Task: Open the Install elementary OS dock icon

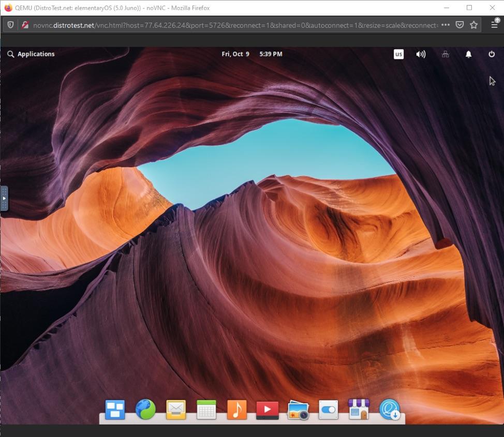Action: [x=390, y=410]
